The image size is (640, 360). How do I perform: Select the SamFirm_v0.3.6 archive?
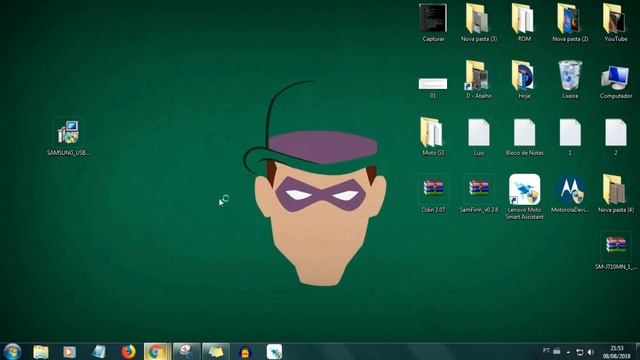(x=479, y=194)
